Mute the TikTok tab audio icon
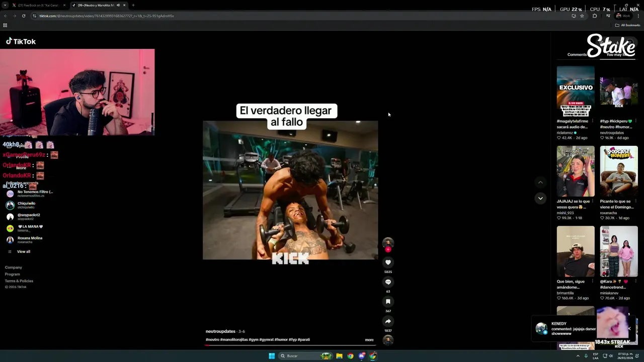The height and width of the screenshot is (362, 644). [118, 5]
